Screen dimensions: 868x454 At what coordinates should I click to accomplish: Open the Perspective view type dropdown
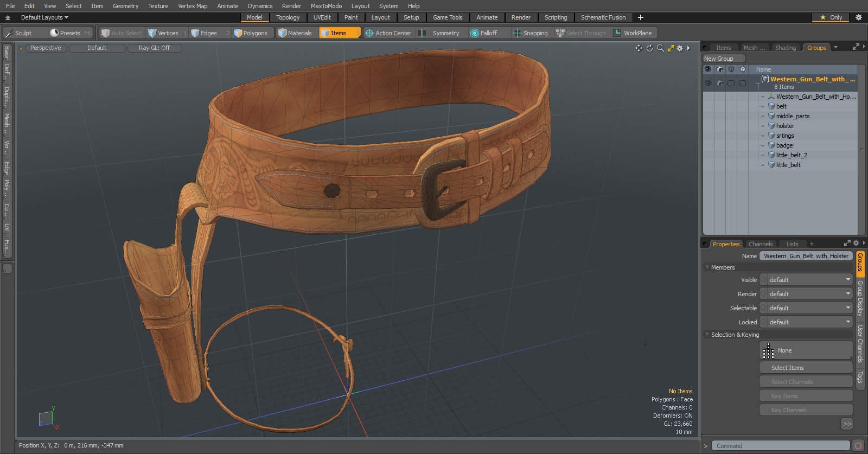tap(46, 48)
